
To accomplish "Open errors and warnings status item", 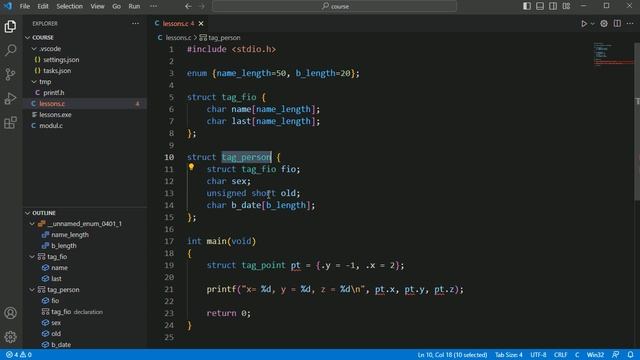I will coord(19,355).
